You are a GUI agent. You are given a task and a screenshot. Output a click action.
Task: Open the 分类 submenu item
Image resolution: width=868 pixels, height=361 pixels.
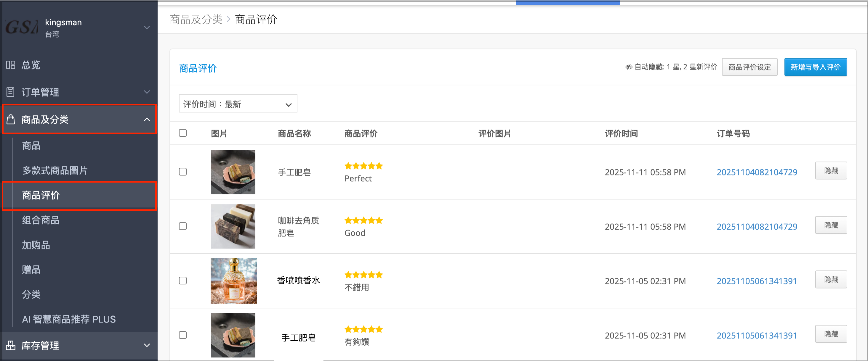tap(31, 294)
